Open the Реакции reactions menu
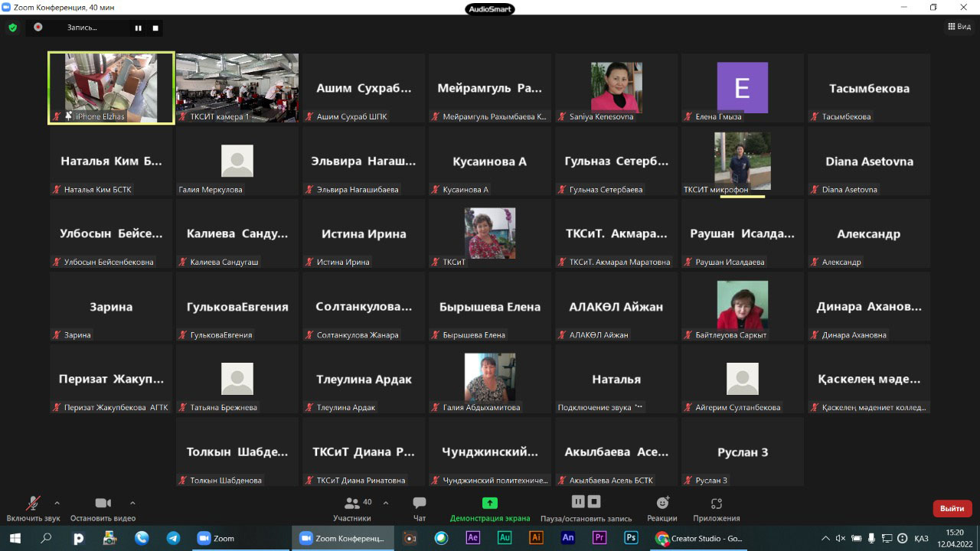980x551 pixels. (x=662, y=509)
